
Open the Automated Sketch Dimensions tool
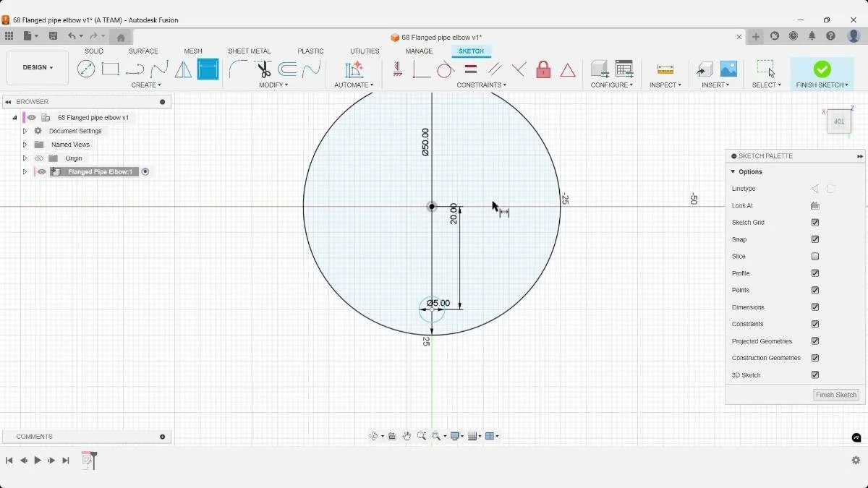(354, 69)
